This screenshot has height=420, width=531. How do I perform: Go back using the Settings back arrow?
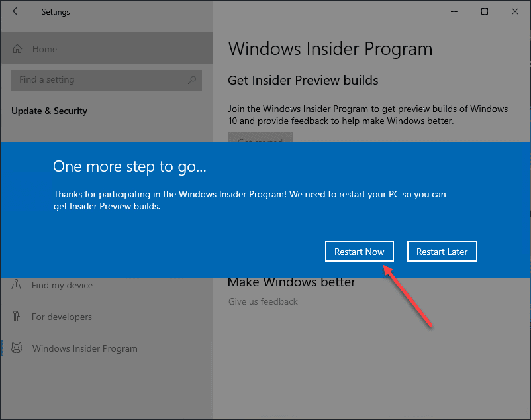pos(17,11)
